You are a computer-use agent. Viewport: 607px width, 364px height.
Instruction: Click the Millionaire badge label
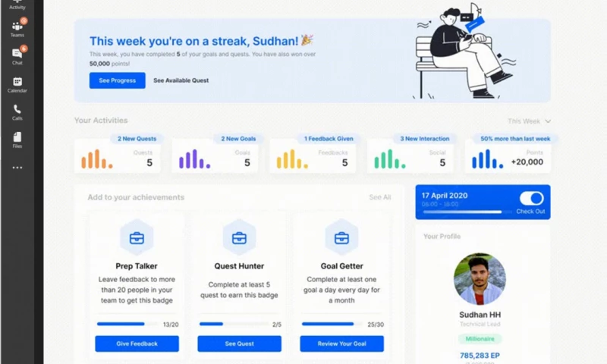(x=480, y=339)
